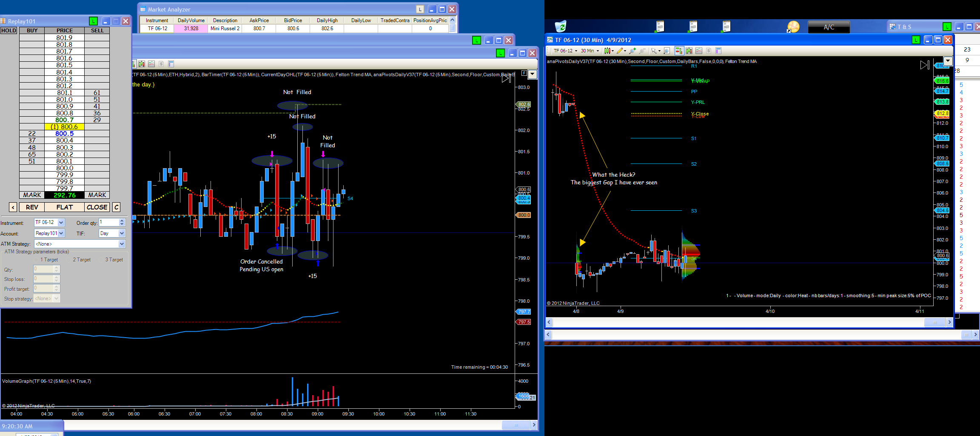Open Indicators icon in 5 Min chart toolbar
Image resolution: width=980 pixels, height=436 pixels.
coord(151,64)
